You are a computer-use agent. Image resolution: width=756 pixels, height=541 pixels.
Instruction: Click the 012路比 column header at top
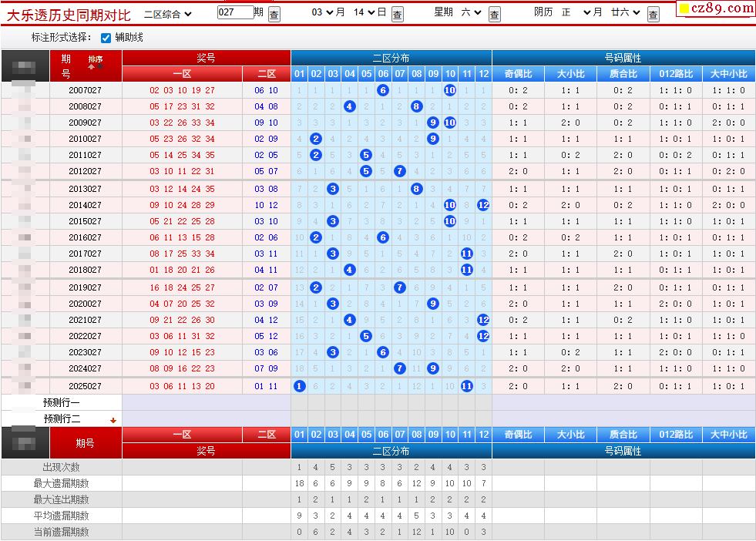(x=676, y=74)
